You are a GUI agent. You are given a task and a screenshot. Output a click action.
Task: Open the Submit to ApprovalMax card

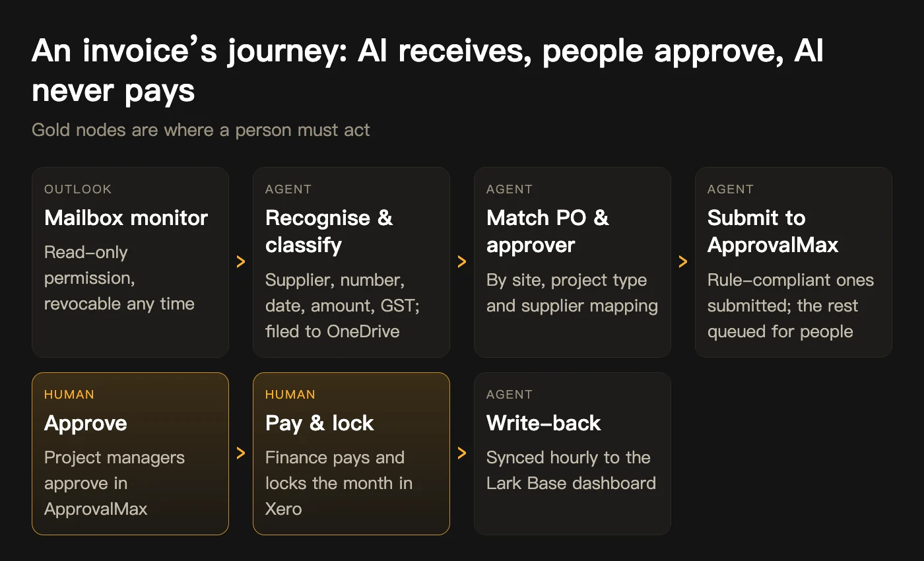[x=793, y=262]
